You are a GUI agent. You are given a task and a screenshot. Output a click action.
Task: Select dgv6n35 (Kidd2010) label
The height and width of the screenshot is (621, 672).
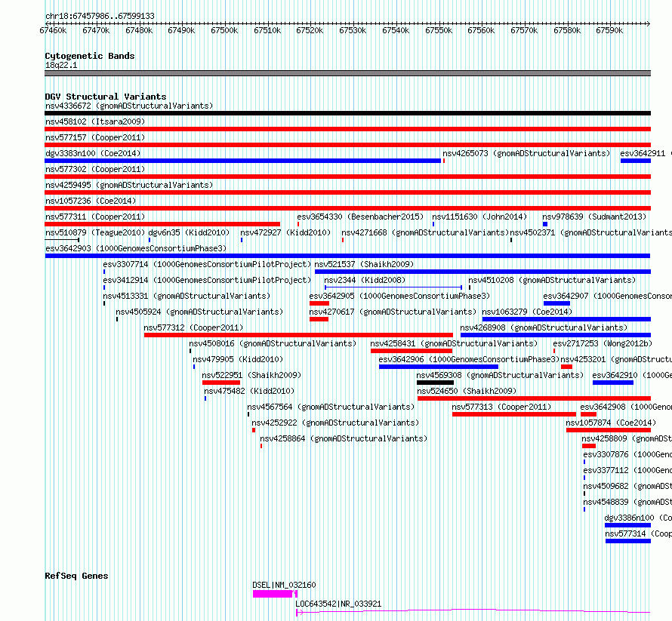click(x=189, y=232)
